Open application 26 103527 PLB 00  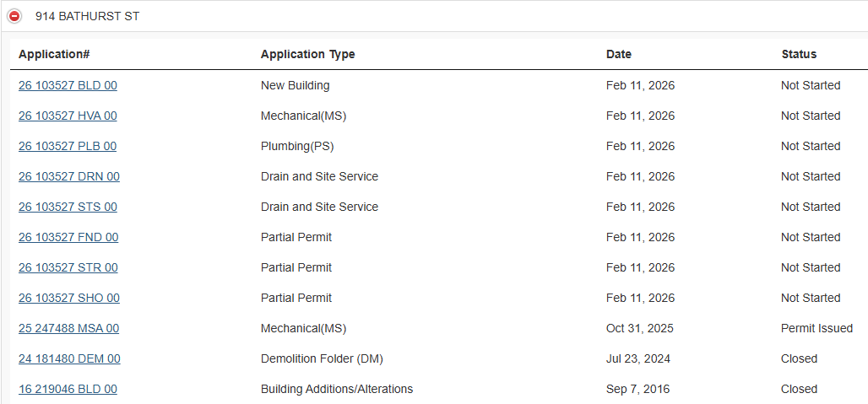(x=68, y=146)
